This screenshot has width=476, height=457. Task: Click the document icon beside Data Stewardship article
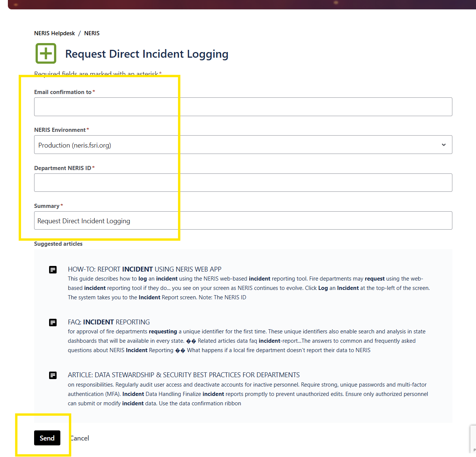(53, 375)
